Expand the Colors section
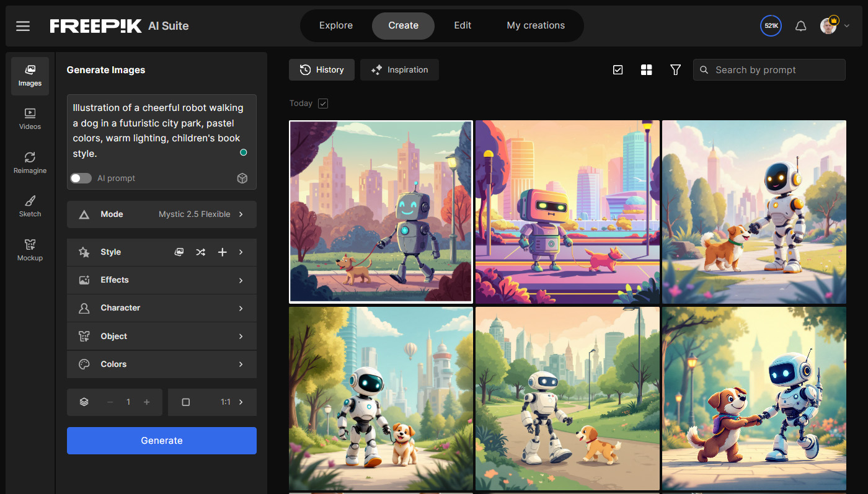868x494 pixels. point(162,364)
